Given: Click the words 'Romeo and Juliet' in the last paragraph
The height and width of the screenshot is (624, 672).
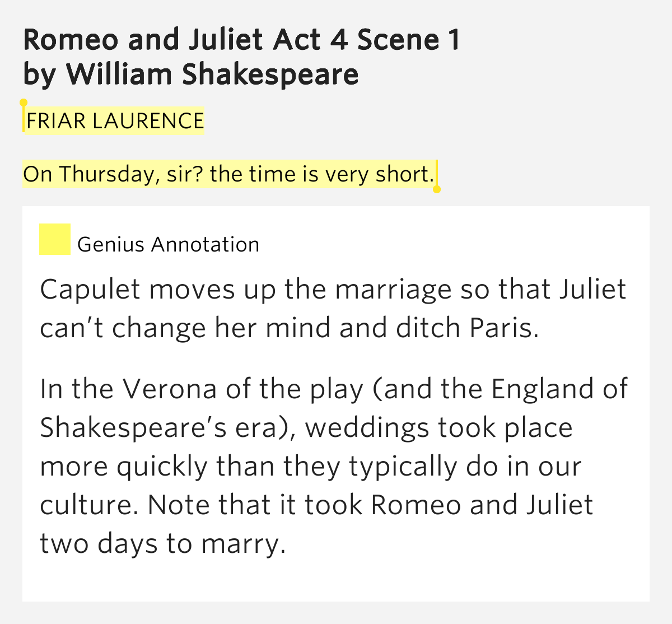Looking at the screenshot, I should click(x=482, y=505).
